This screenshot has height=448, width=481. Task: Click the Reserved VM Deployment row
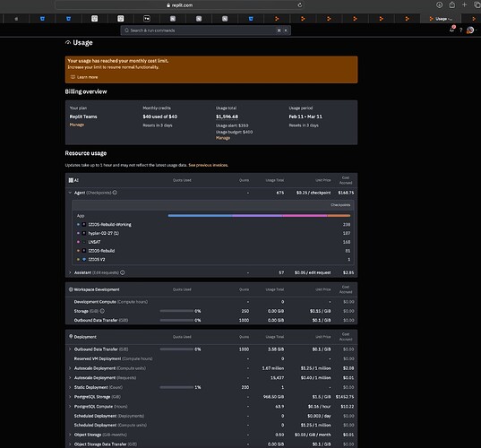click(211, 358)
